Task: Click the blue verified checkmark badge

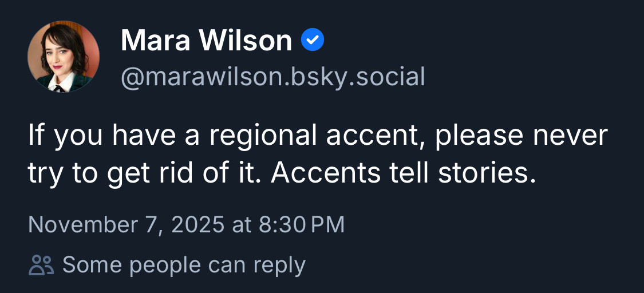Action: (313, 40)
